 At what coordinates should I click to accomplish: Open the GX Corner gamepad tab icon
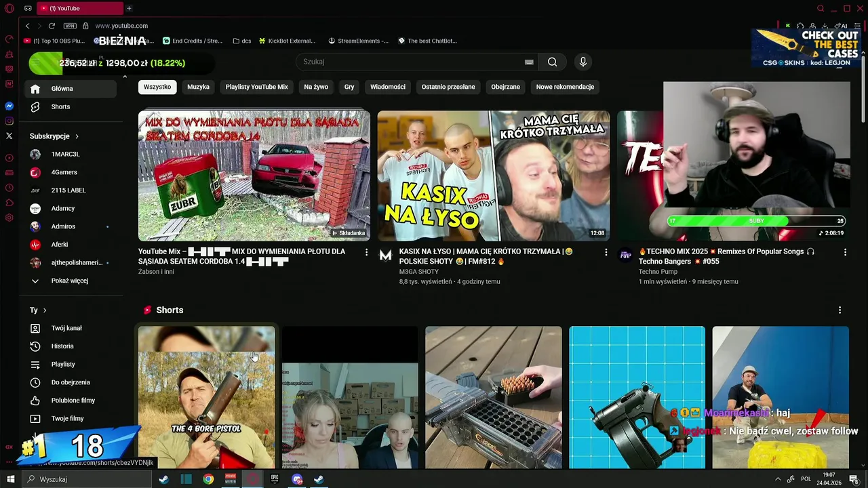(28, 8)
